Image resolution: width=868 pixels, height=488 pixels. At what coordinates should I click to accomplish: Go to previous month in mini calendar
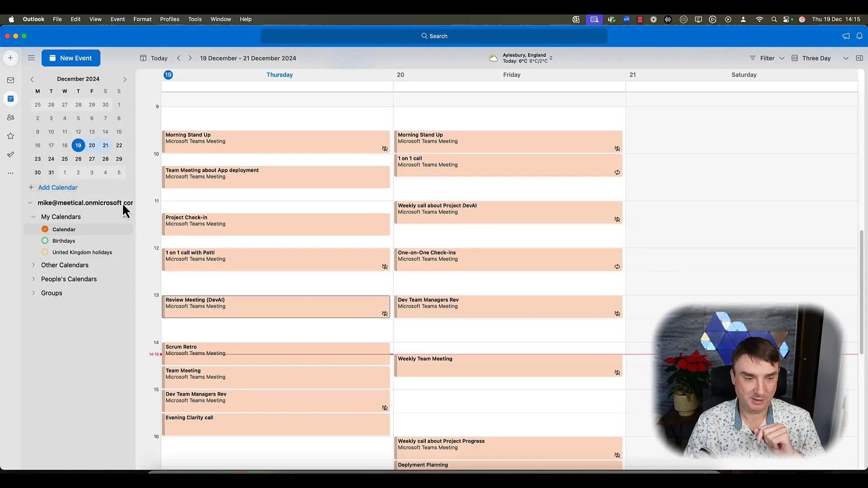[32, 80]
